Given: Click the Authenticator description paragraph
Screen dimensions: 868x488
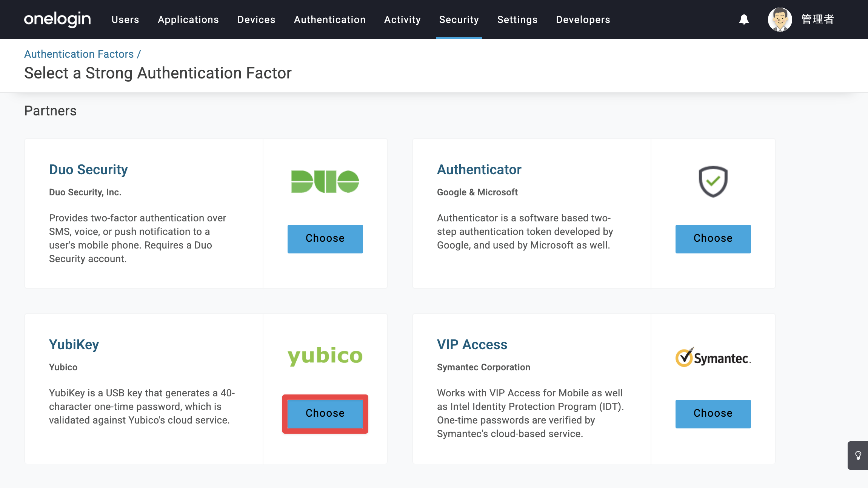Looking at the screenshot, I should tap(525, 232).
